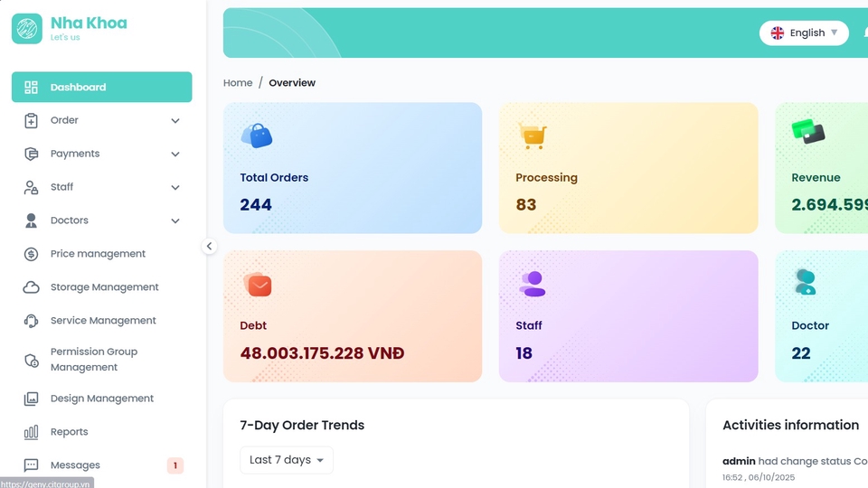This screenshot has height=488, width=868.
Task: Expand the Order submenu chevron
Action: pyautogui.click(x=175, y=121)
